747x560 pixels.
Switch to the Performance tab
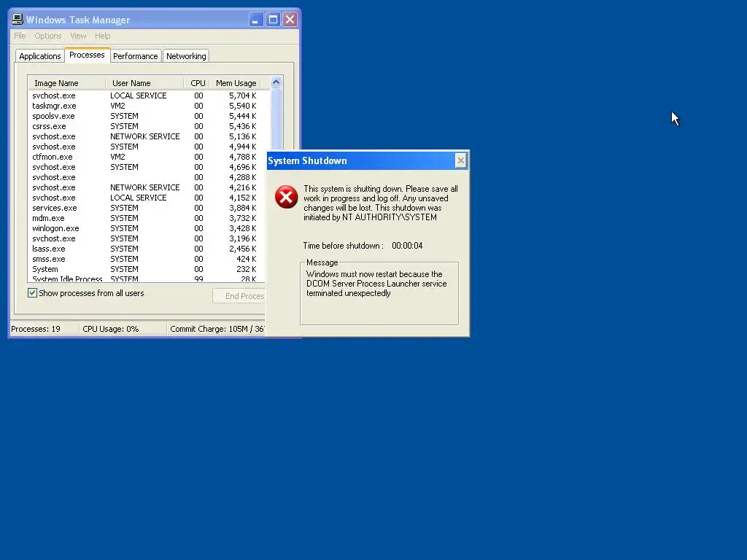tap(135, 56)
